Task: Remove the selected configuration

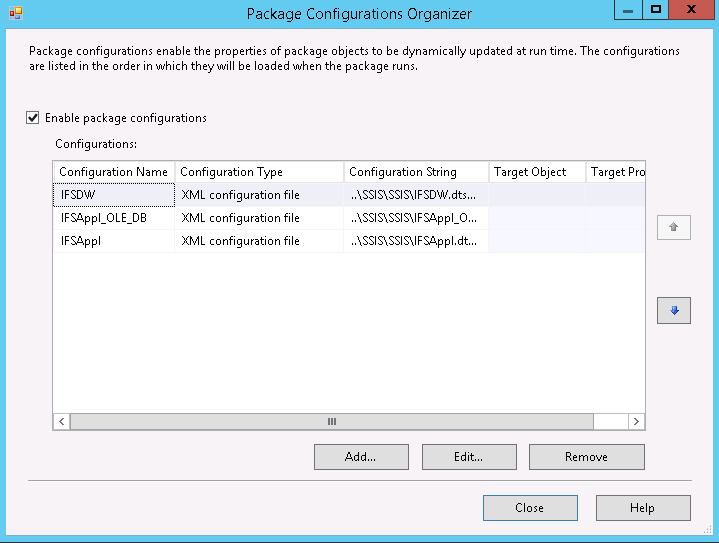Action: pyautogui.click(x=586, y=457)
